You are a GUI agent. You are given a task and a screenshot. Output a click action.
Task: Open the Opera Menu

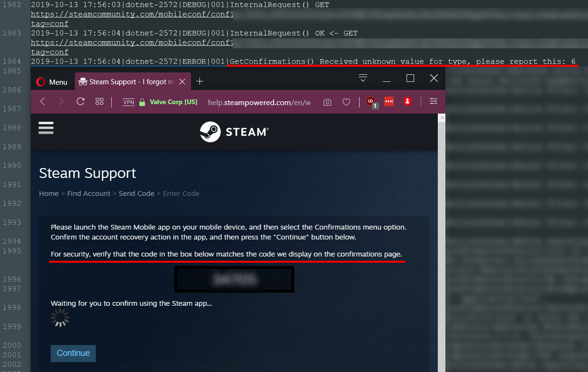point(52,81)
